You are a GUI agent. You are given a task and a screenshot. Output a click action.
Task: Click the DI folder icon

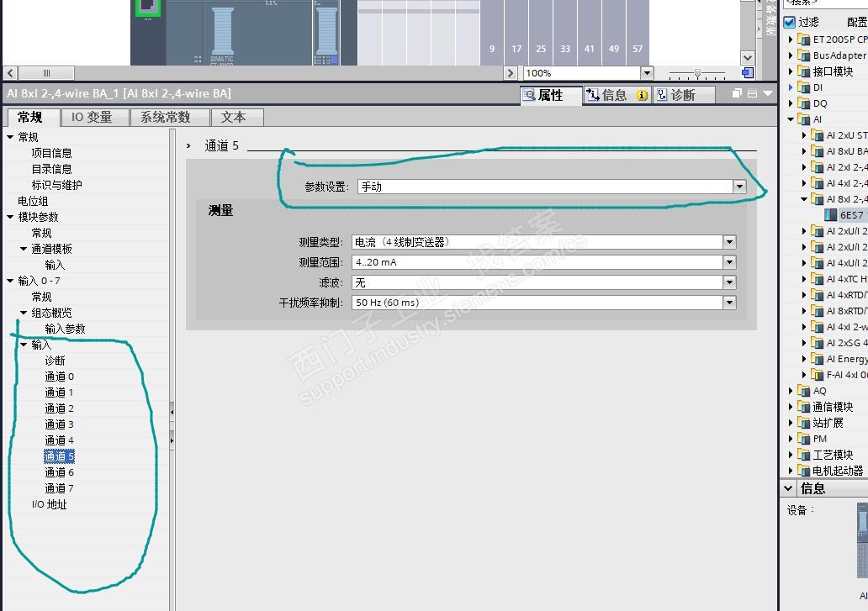click(x=804, y=87)
